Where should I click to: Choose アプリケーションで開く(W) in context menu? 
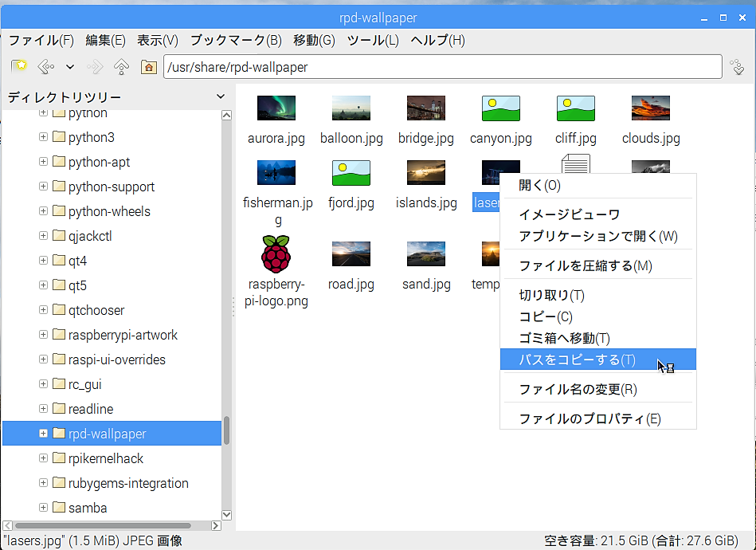point(597,236)
